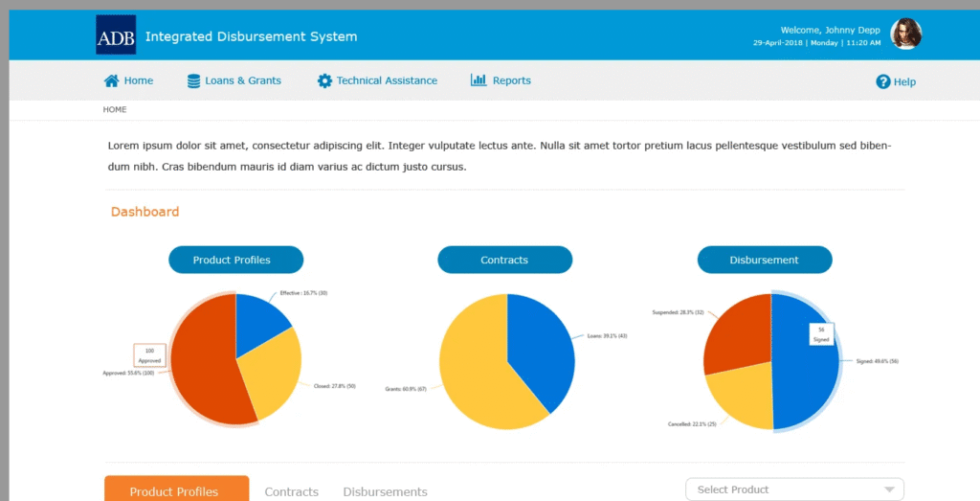Click the Contracts chart header button
This screenshot has width=980, height=501.
pyautogui.click(x=504, y=260)
